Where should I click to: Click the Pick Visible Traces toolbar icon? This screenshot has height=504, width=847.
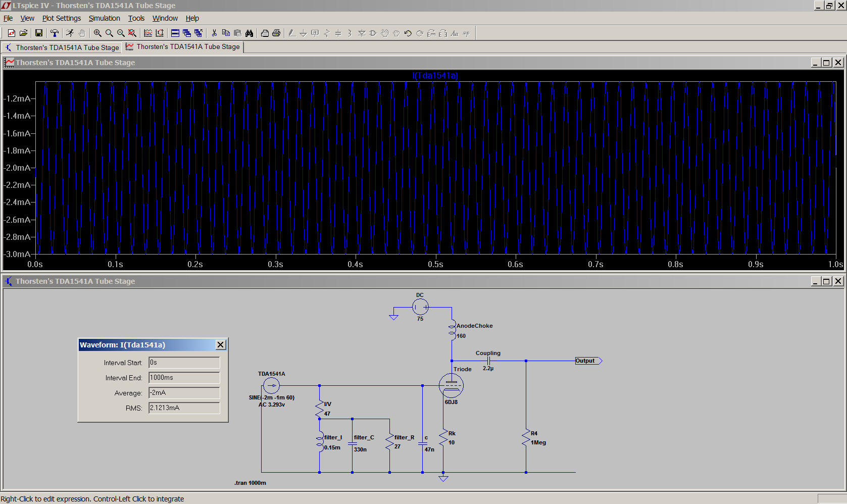coord(148,33)
